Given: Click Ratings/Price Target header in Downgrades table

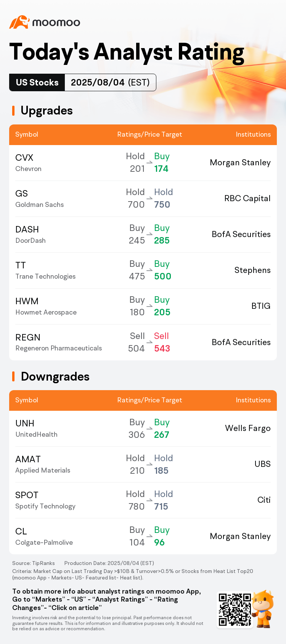Looking at the screenshot, I should (149, 400).
